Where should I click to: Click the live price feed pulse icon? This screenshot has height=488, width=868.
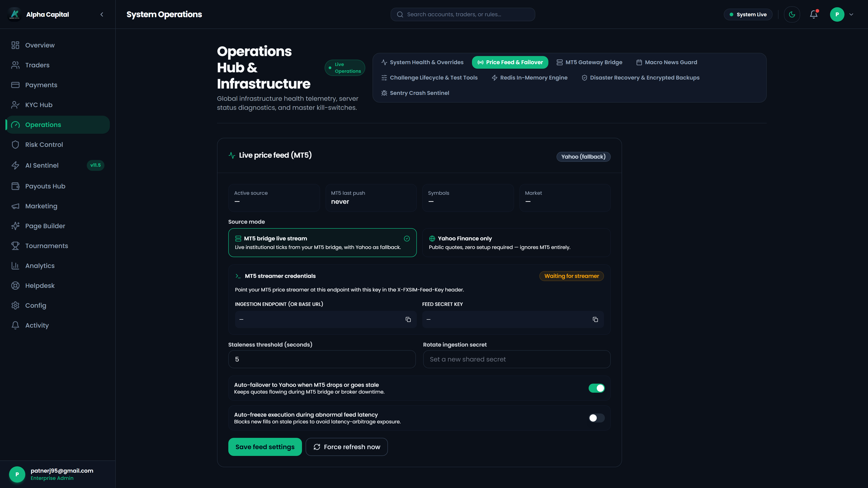tap(232, 155)
